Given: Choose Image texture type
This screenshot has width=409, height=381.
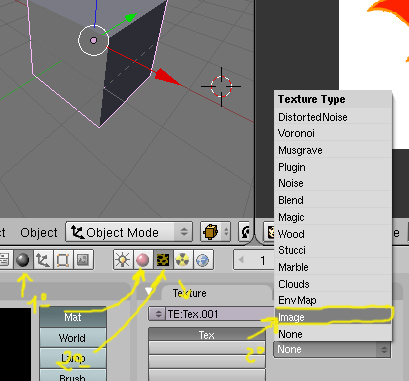Looking at the screenshot, I should (333, 317).
